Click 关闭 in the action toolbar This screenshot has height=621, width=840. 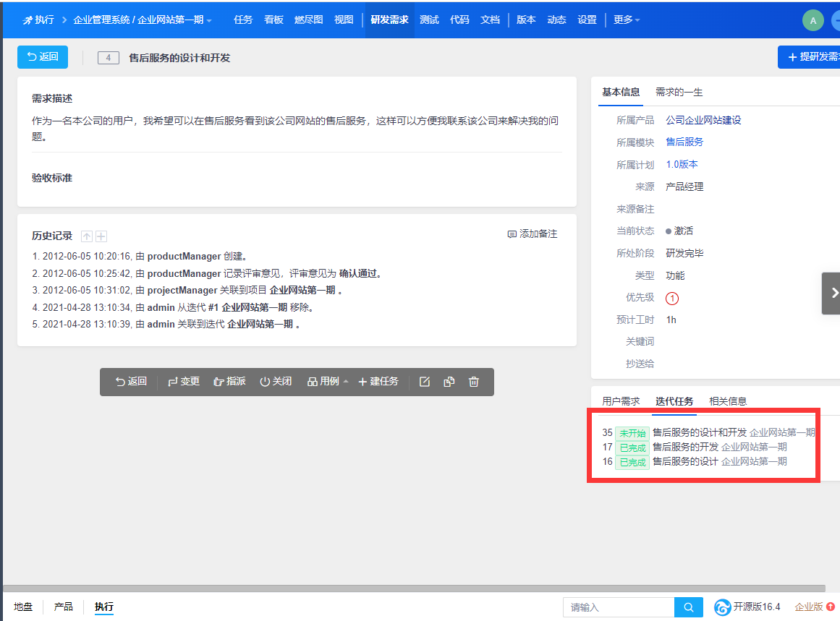276,382
